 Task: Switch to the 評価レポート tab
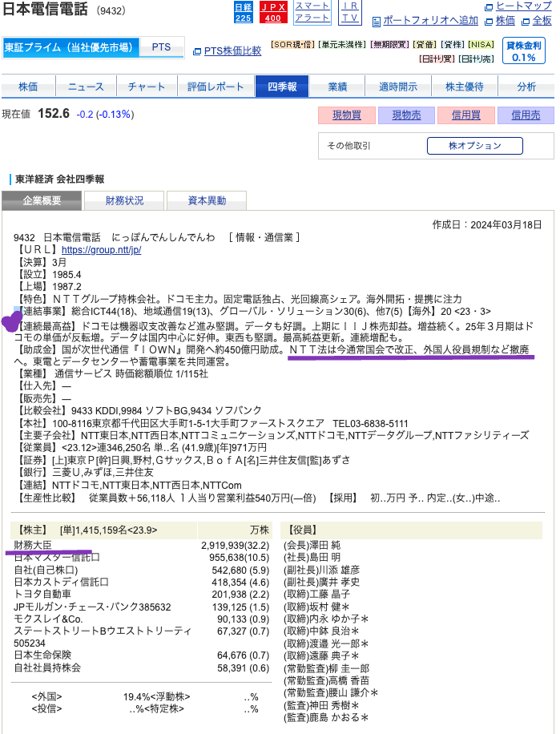[216, 87]
